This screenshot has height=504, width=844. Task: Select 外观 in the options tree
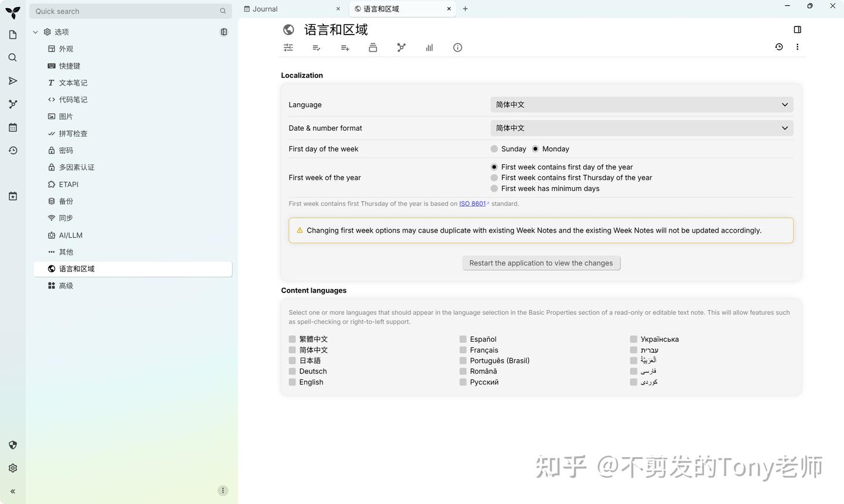coord(65,49)
